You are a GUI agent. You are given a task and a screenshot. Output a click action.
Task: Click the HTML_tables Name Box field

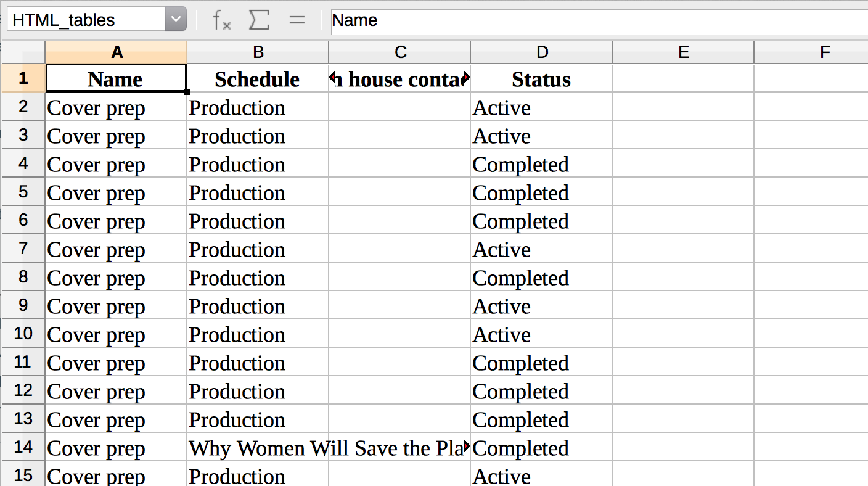click(86, 20)
